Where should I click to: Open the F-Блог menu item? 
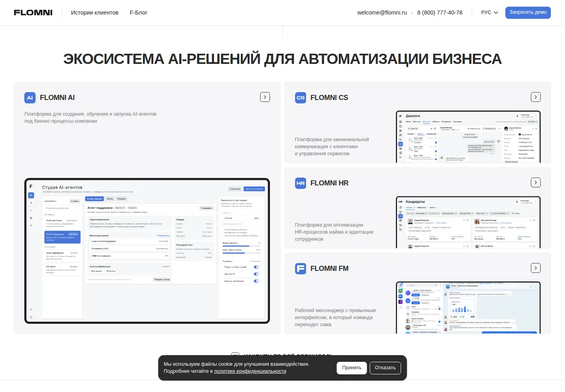point(139,13)
